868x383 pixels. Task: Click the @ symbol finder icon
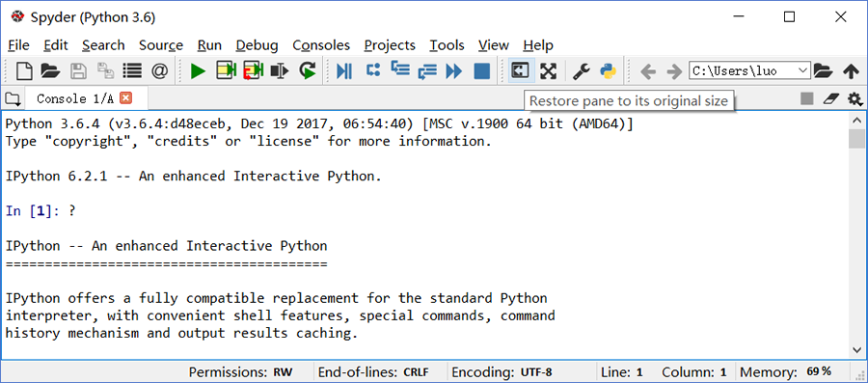point(159,70)
